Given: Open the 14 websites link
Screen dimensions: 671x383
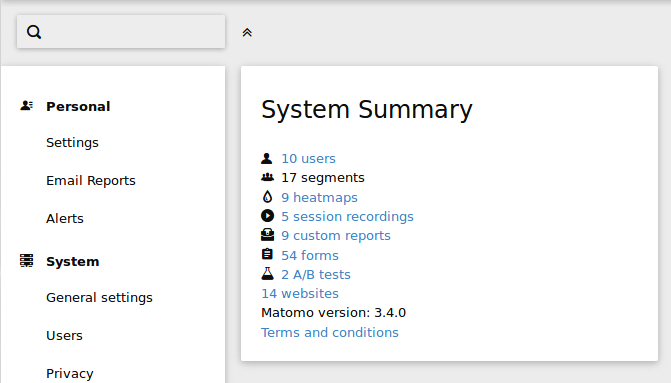Looking at the screenshot, I should pos(300,294).
